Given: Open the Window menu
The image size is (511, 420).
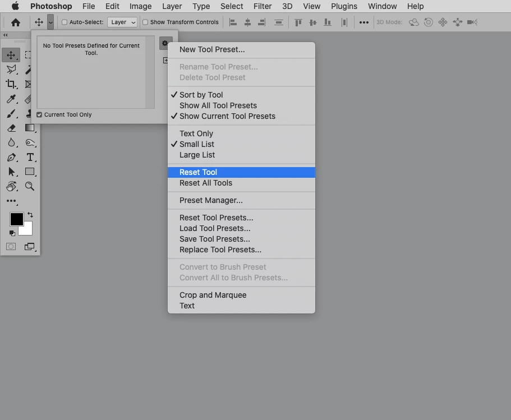Looking at the screenshot, I should [x=383, y=6].
